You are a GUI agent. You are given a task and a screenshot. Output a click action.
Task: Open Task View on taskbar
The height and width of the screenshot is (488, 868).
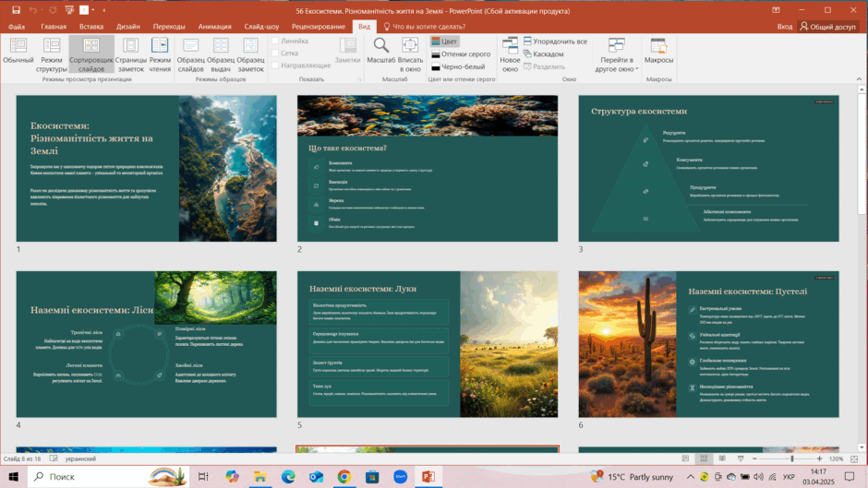click(x=203, y=476)
